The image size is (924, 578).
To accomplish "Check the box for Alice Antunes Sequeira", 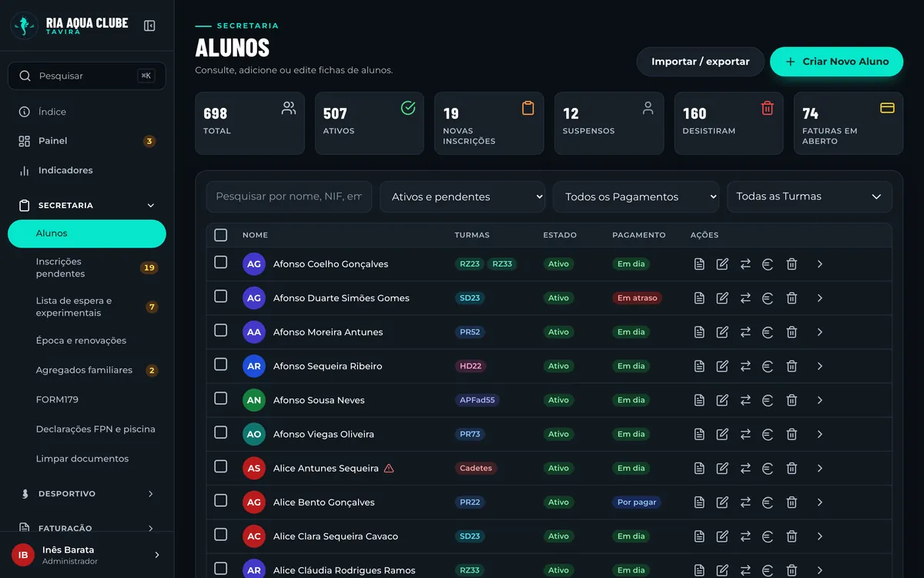I will (221, 466).
